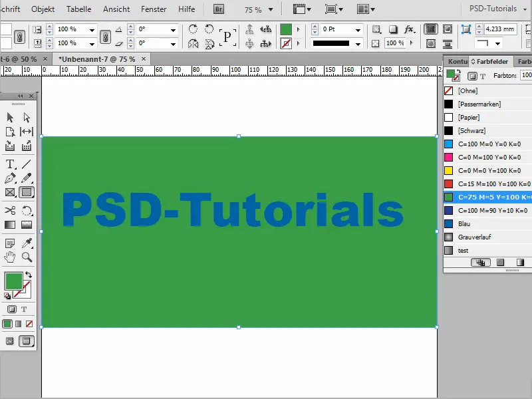The image size is (532, 399).
Task: Show gradient swatches button in Farbfelder
Action: tap(520, 262)
